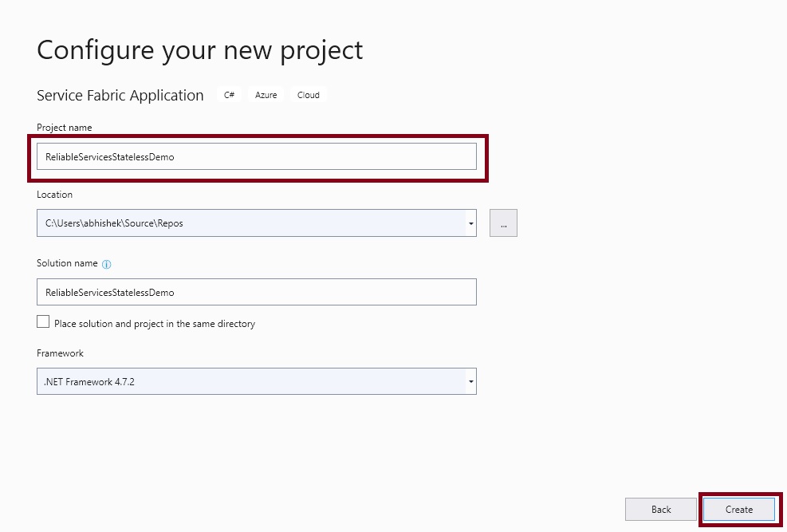Select the C# language tag
The width and height of the screenshot is (787, 532).
click(x=229, y=94)
